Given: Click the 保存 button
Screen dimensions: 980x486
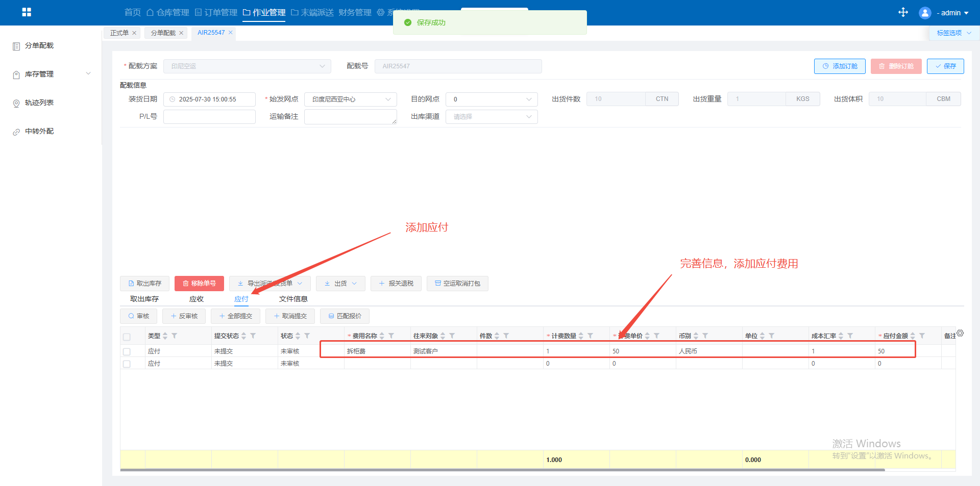Looking at the screenshot, I should [x=945, y=66].
